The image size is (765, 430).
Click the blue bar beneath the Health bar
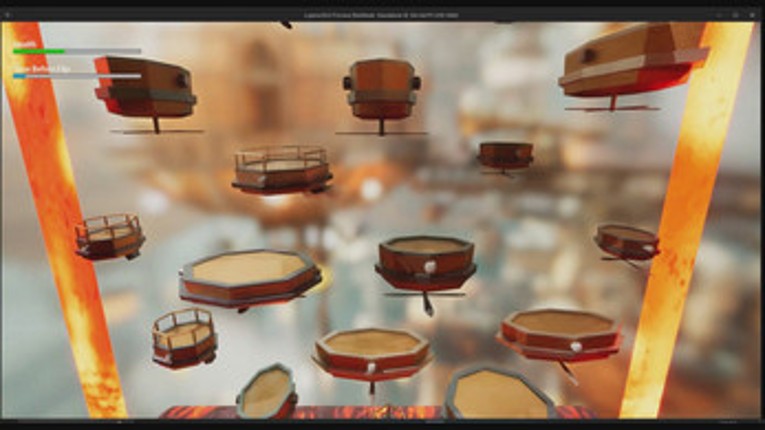77,76
